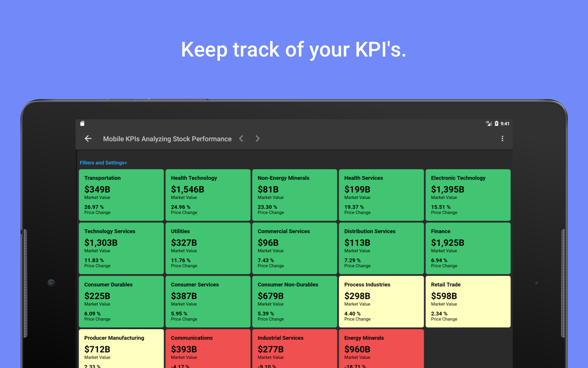Open the Finance KPI card
This screenshot has height=368, width=588.
coord(468,248)
